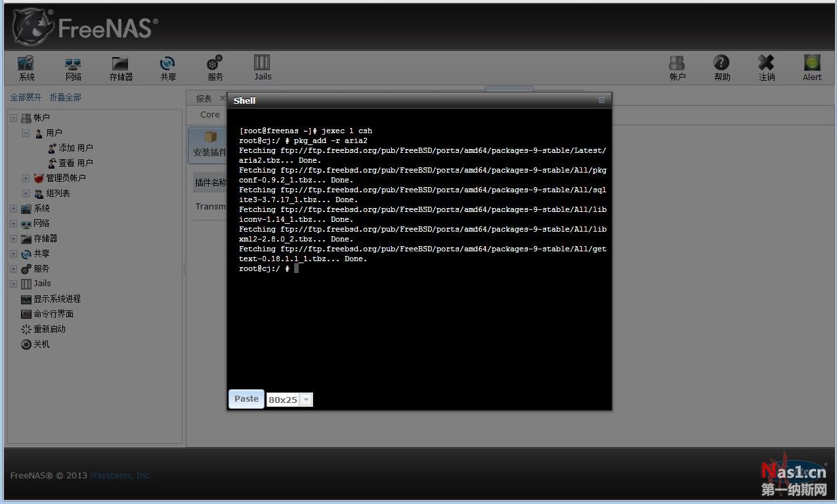This screenshot has width=837, height=504.
Task: Click 重新启动 (Reboot) tree item
Action: tap(49, 329)
